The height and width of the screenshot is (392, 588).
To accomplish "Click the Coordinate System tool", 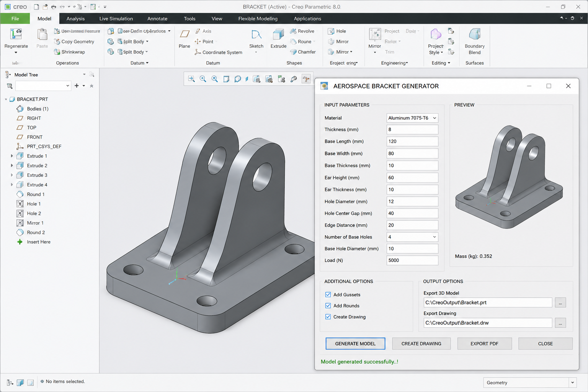I will (x=218, y=52).
